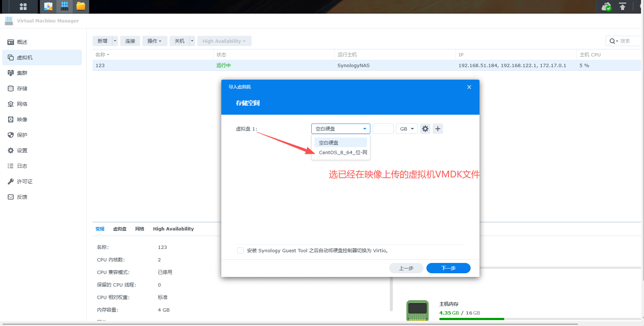Click the disk size input field

[x=383, y=129]
